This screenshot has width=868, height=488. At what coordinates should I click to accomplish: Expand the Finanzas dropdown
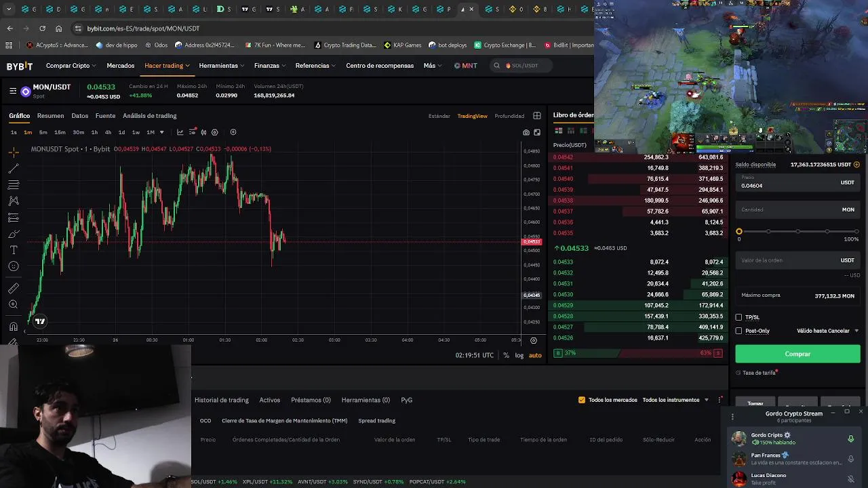270,66
